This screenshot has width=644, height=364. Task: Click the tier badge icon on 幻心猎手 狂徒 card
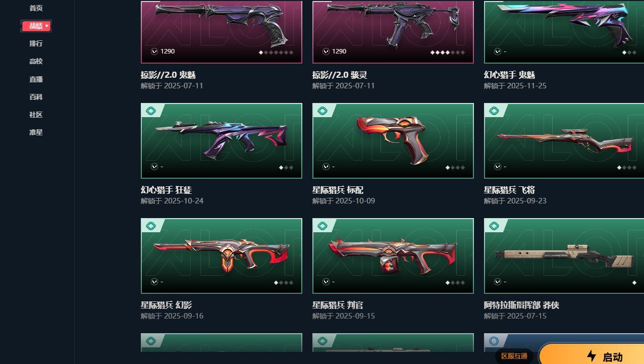coord(150,111)
